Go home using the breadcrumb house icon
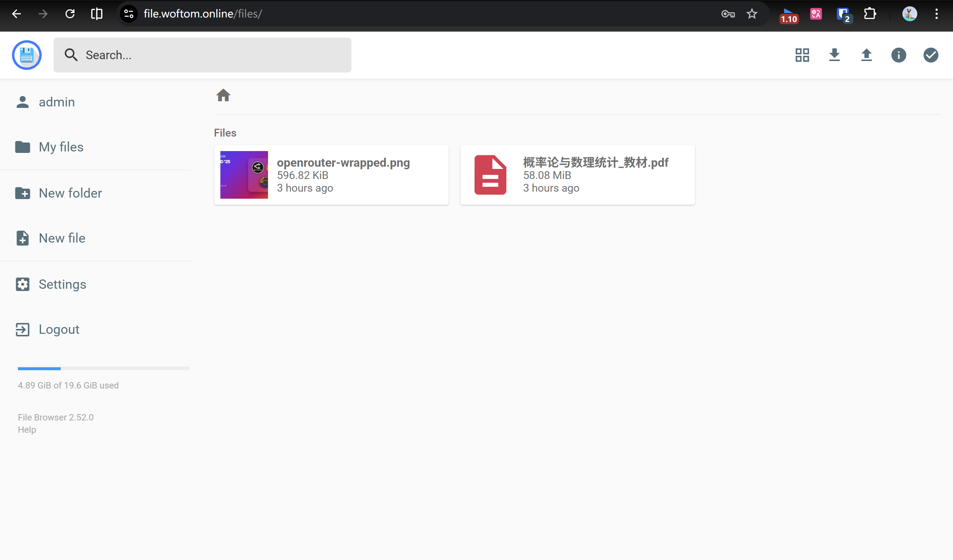Viewport: 953px width, 560px height. (223, 95)
